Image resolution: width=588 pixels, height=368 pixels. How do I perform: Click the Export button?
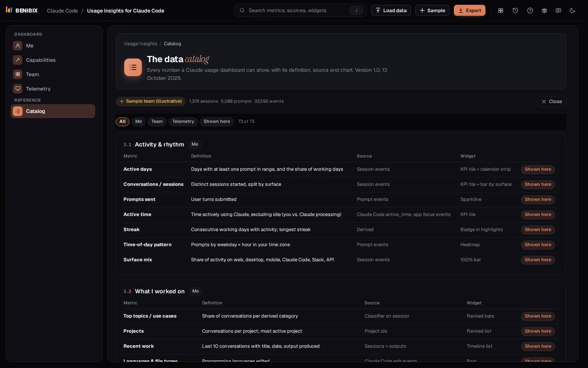pyautogui.click(x=470, y=10)
